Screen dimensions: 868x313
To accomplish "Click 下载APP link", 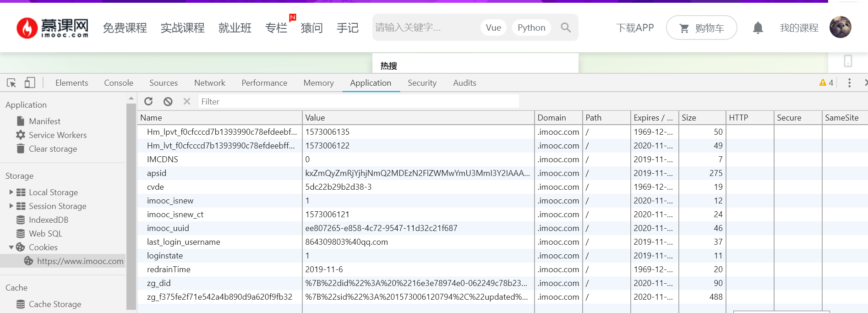I will [x=635, y=28].
